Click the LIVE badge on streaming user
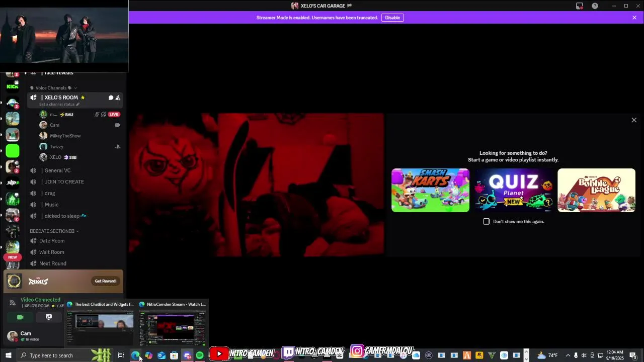Viewport: 644px width, 362px height. click(x=114, y=114)
